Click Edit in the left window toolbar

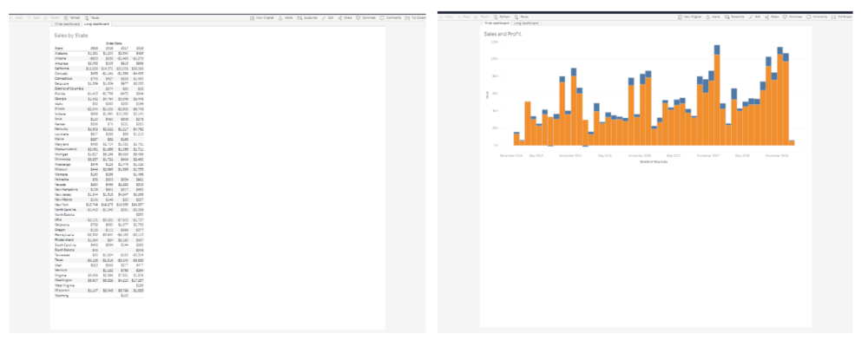point(327,17)
